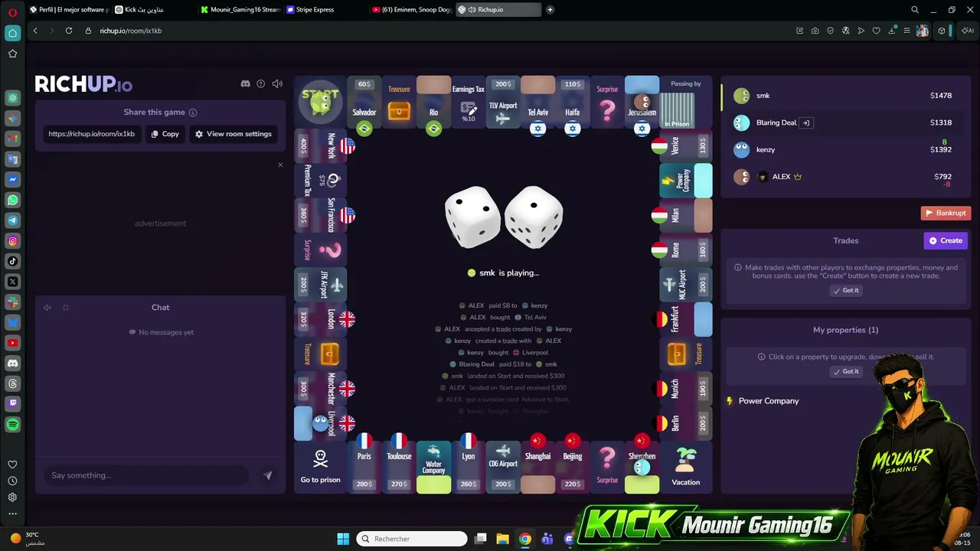
Task: Click the Premium Tax tile
Action: coord(321,181)
